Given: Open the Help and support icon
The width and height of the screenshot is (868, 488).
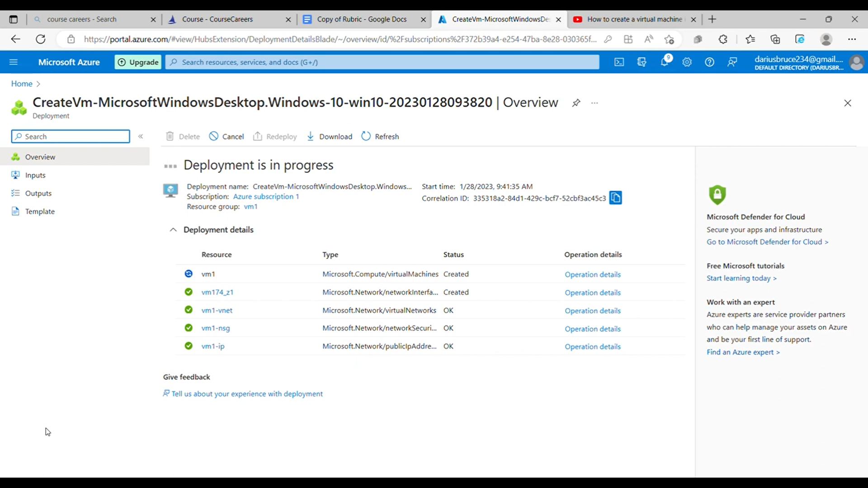Looking at the screenshot, I should (x=710, y=62).
